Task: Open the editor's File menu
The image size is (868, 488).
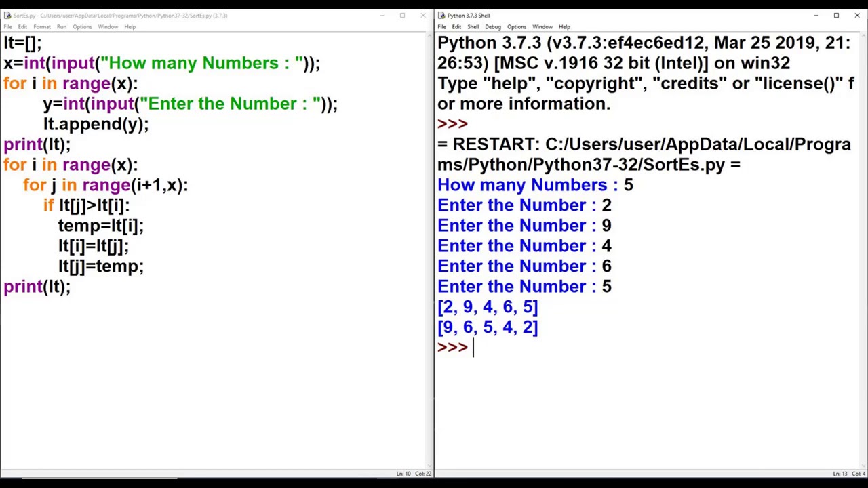Action: [x=7, y=27]
